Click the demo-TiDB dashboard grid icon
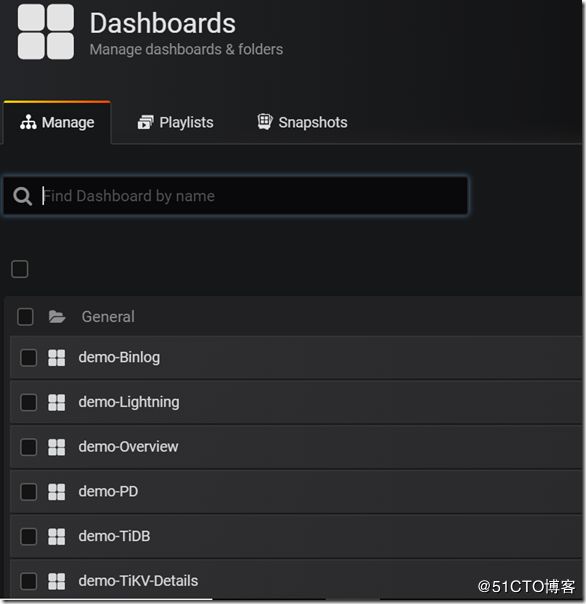The height and width of the screenshot is (604, 586). click(57, 536)
